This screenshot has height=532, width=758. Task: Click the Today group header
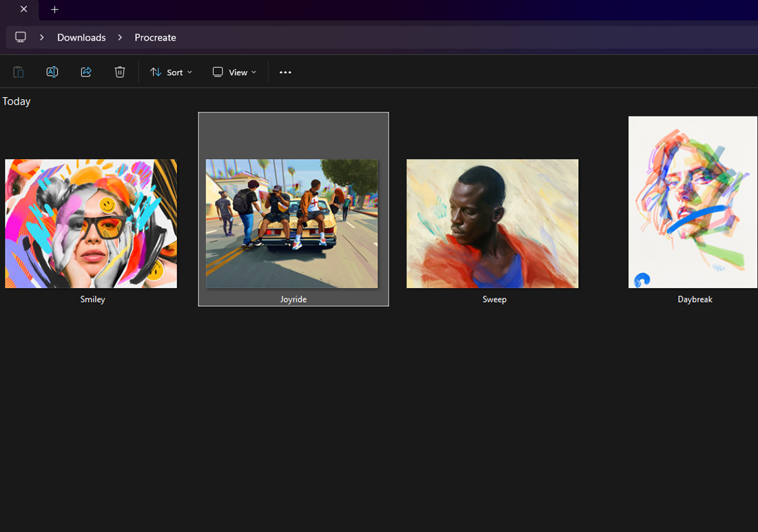click(x=16, y=101)
